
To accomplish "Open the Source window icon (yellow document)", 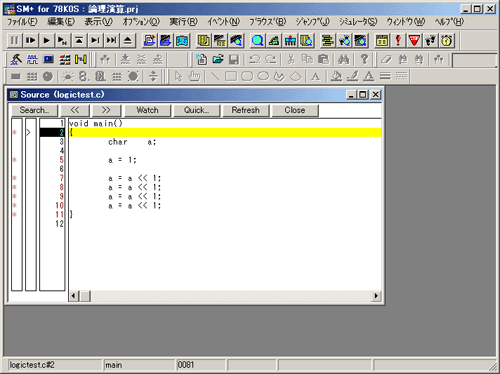I will point(203,40).
